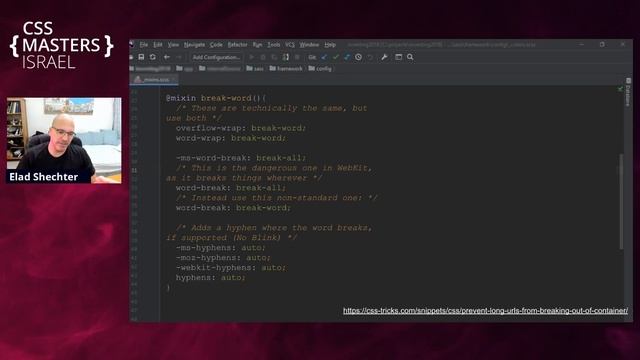Click comment 'Instead use this non-standard one'
The height and width of the screenshot is (360, 640).
[x=276, y=198]
